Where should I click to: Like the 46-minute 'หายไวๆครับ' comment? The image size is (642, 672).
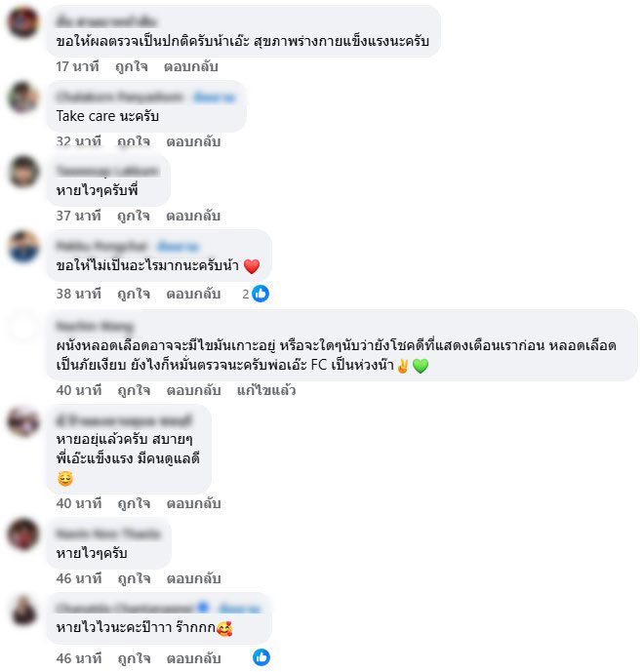135,578
